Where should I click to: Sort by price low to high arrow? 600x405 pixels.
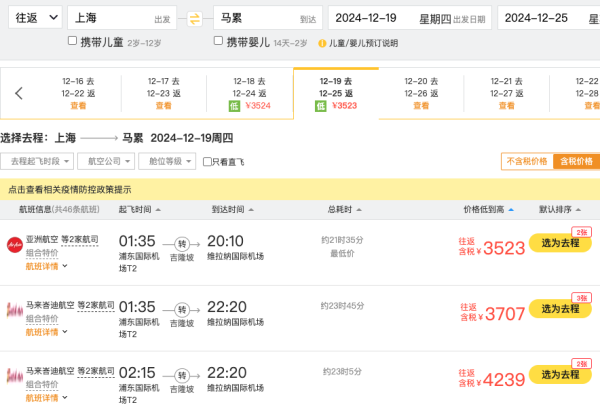point(511,210)
